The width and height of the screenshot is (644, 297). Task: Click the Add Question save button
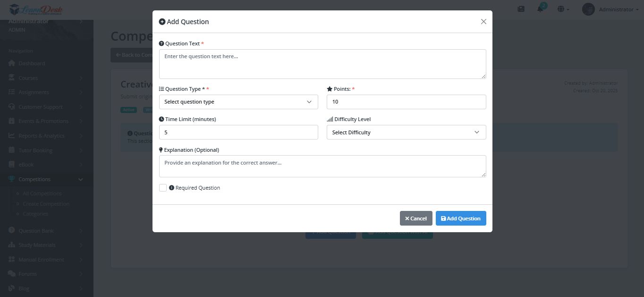[x=461, y=218]
